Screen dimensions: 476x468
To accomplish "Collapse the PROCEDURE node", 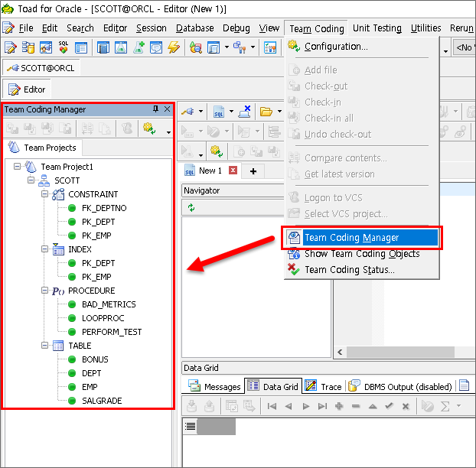I will point(44,291).
